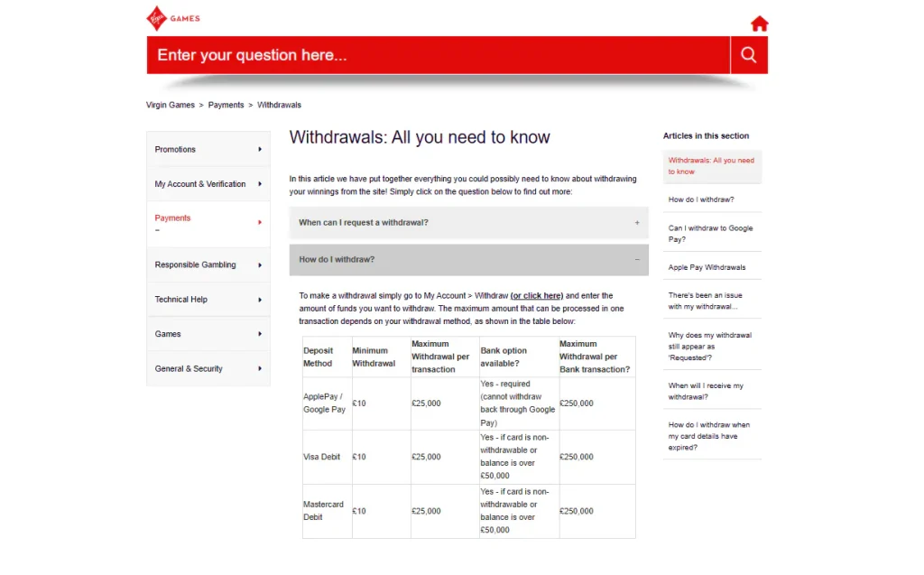Click the 'Yes - required' bank option cell
The image size is (924, 575).
coord(517,403)
